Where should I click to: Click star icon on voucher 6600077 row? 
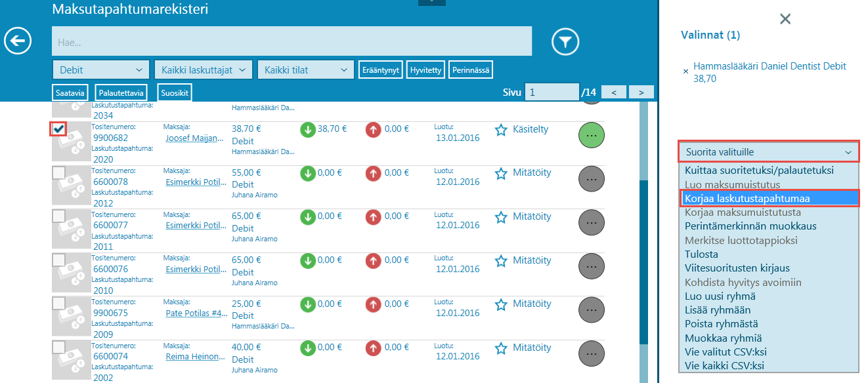(x=501, y=217)
